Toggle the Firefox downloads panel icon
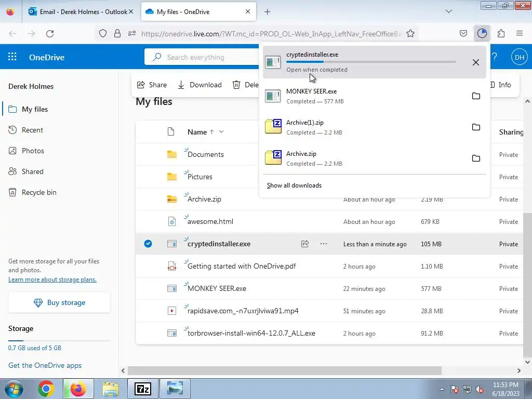Image resolution: width=532 pixels, height=399 pixels. click(482, 33)
